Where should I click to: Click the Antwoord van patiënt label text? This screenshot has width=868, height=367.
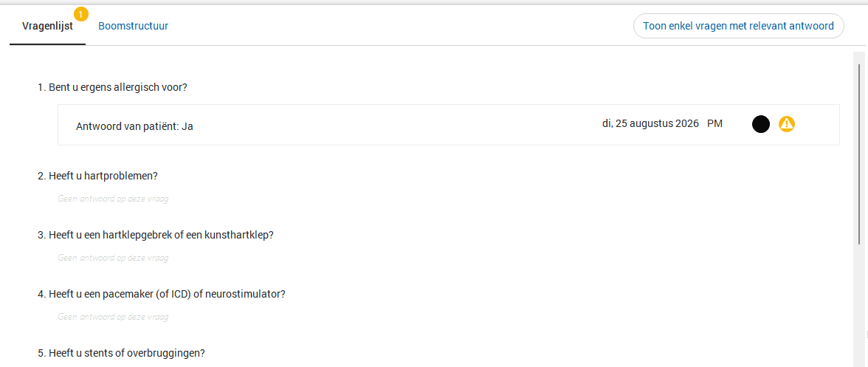pos(127,126)
